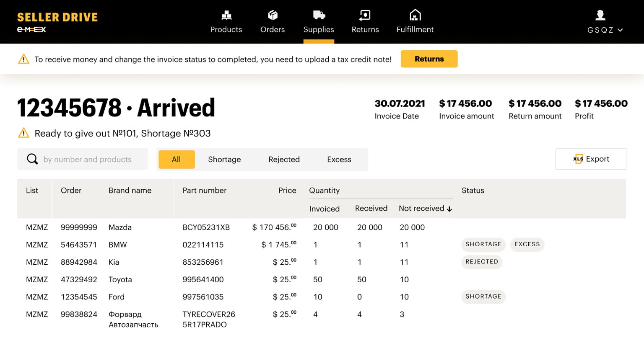Click the Fulfillment warehouse icon
644x356 pixels.
coord(415,15)
